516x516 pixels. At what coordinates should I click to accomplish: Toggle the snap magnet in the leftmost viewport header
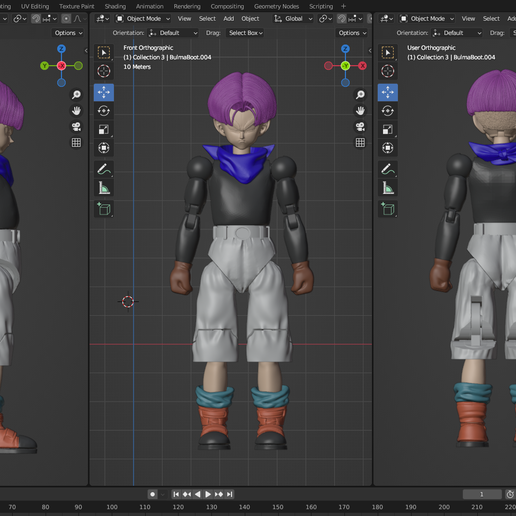point(36,19)
